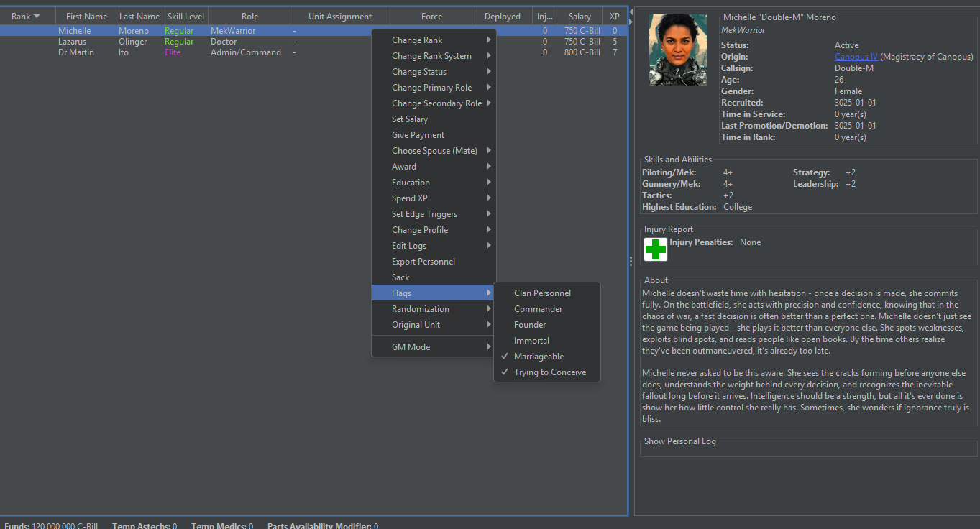This screenshot has height=529, width=980.
Task: Toggle off the Marriageable flag
Action: click(540, 356)
